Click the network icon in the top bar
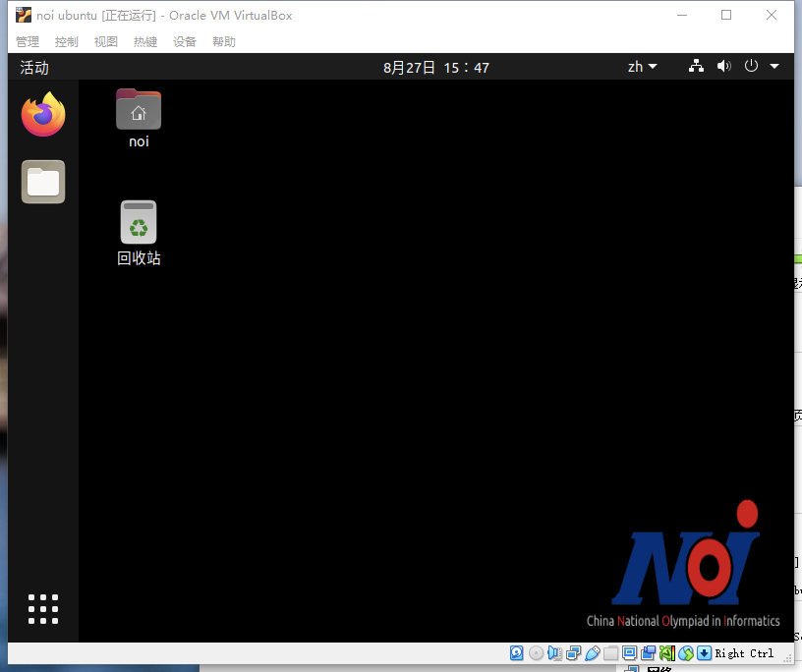This screenshot has height=672, width=802. (x=696, y=67)
